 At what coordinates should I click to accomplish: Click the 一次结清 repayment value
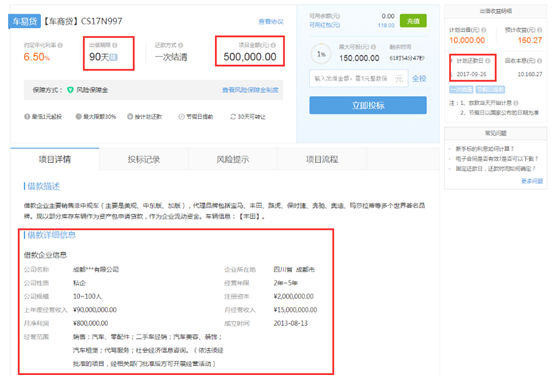point(171,57)
